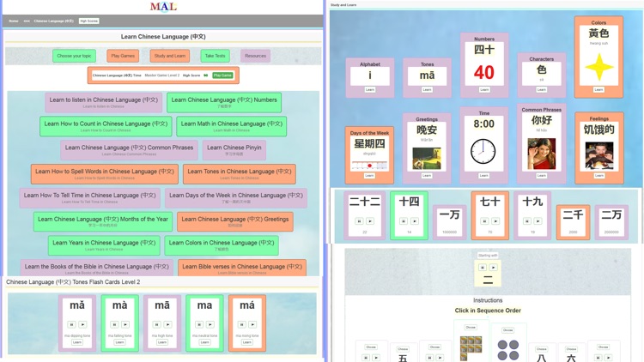Pause audio on the 十九 number card

coord(527,220)
